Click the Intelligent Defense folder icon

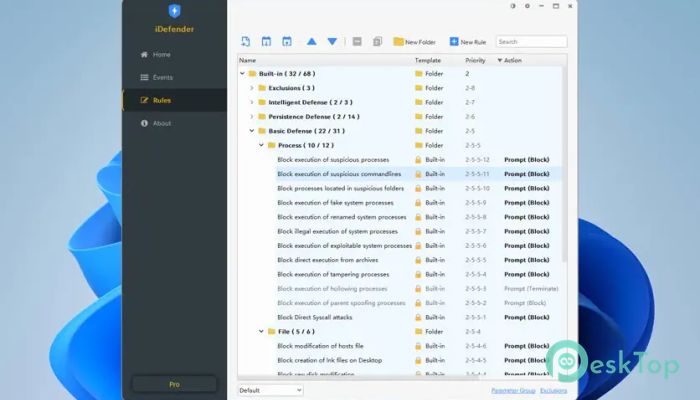(x=262, y=102)
